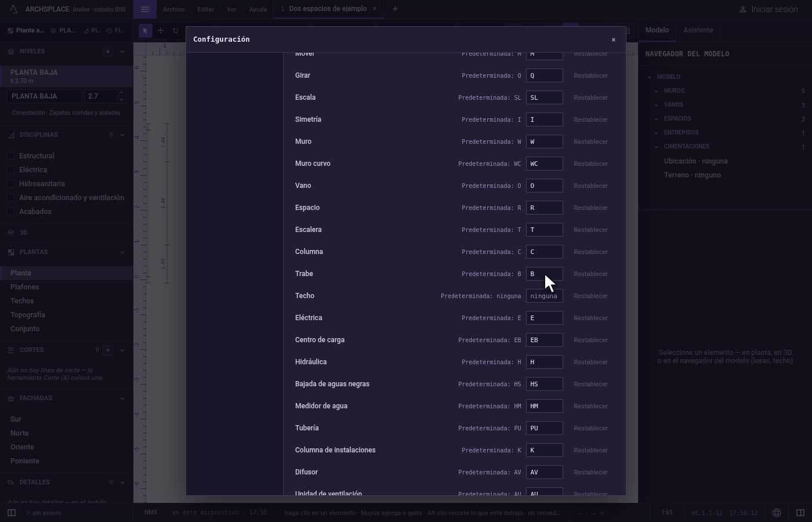Expand Vanos in model navigator

pos(657,105)
